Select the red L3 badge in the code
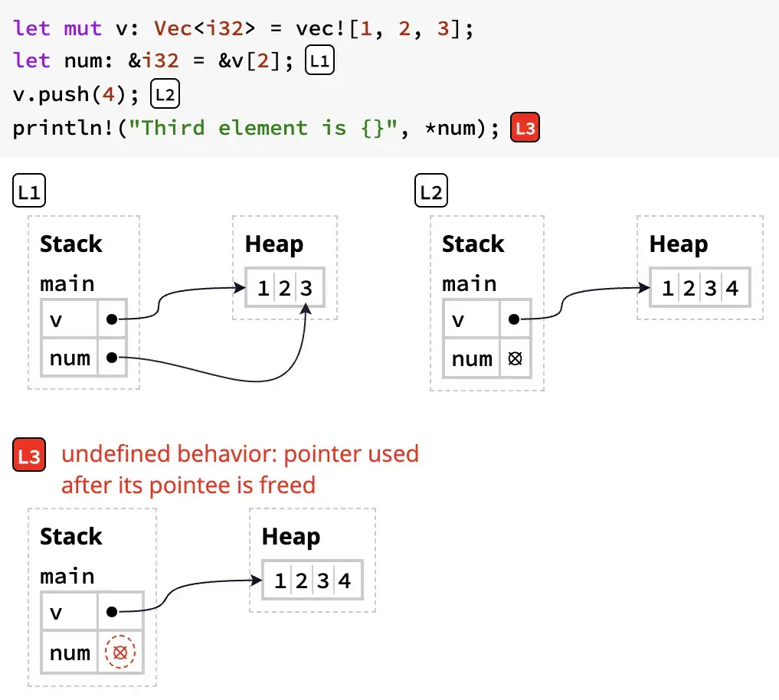 [525, 127]
